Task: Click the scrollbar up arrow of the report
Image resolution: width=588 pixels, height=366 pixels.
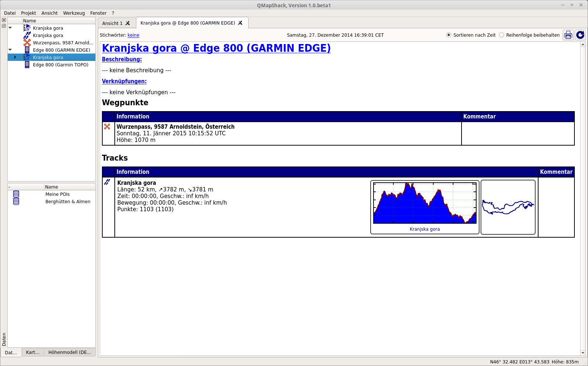Action: (x=583, y=44)
